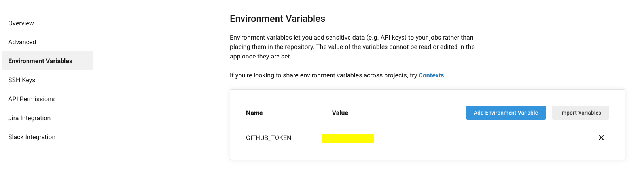Click the Environment Variables page heading
This screenshot has height=181, width=644.
pos(277,19)
